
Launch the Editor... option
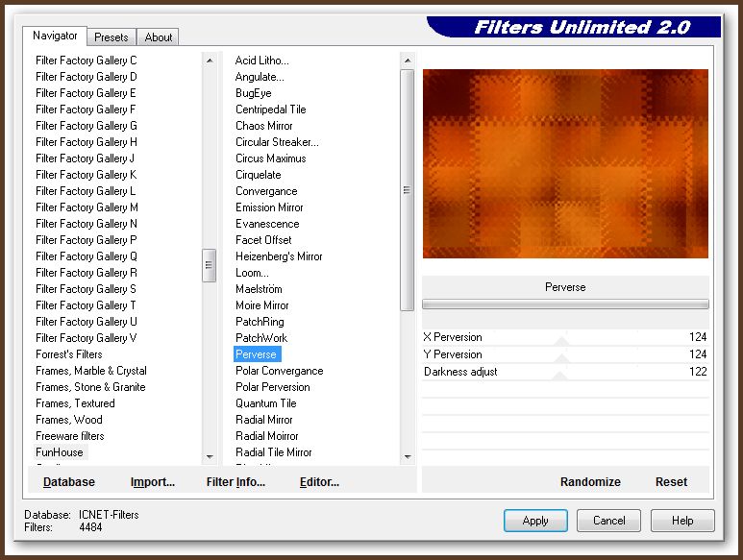(x=319, y=481)
